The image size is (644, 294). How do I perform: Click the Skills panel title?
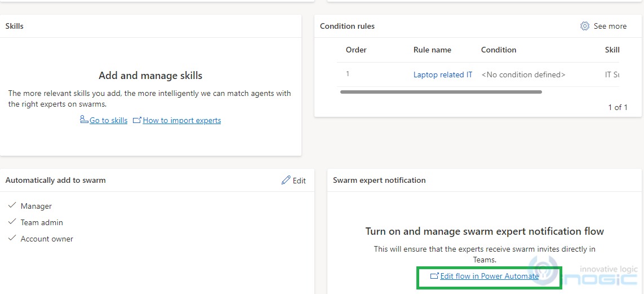click(x=15, y=27)
